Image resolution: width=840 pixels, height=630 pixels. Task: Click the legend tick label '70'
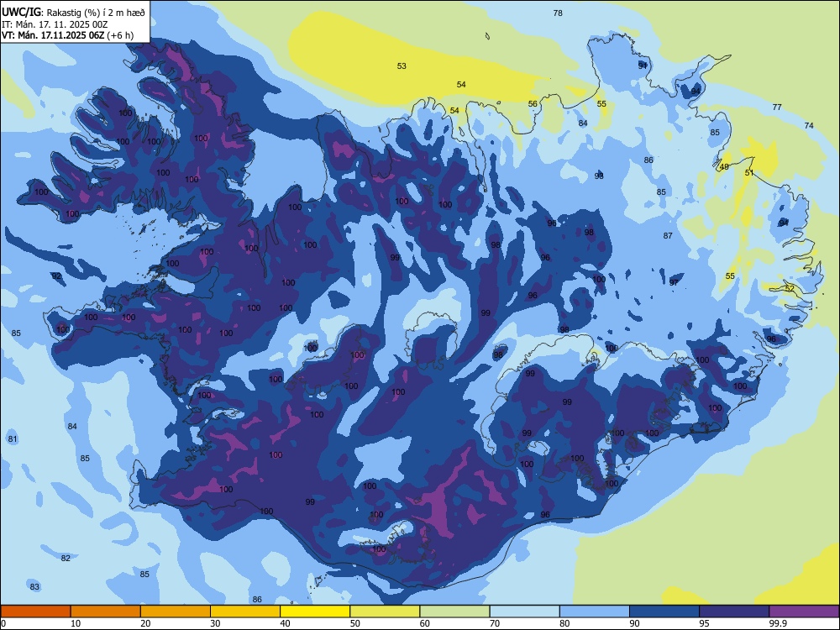click(x=495, y=623)
